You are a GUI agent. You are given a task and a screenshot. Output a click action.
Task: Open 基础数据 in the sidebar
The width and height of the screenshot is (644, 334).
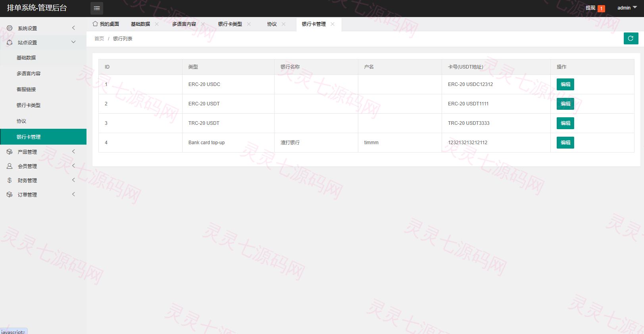pyautogui.click(x=43, y=58)
